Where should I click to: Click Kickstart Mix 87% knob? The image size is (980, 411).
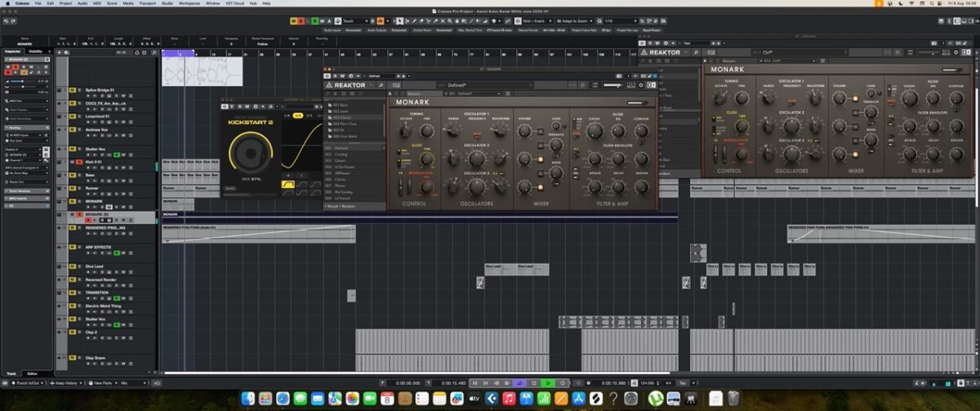pos(250,154)
